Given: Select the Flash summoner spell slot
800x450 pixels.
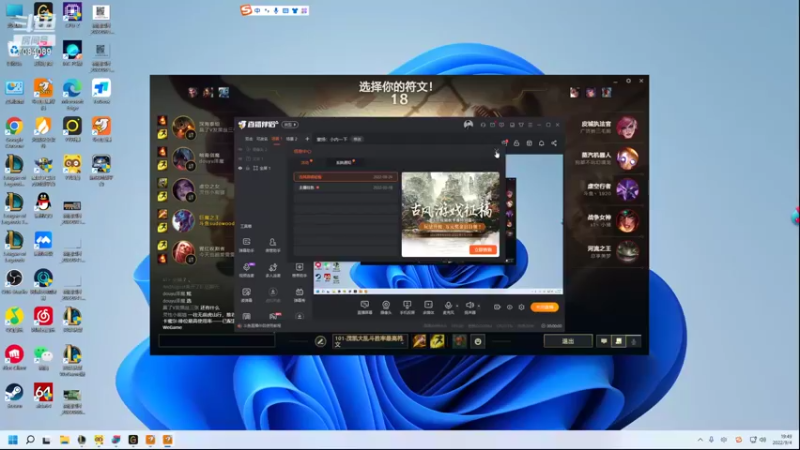Looking at the screenshot, I should coord(437,341).
